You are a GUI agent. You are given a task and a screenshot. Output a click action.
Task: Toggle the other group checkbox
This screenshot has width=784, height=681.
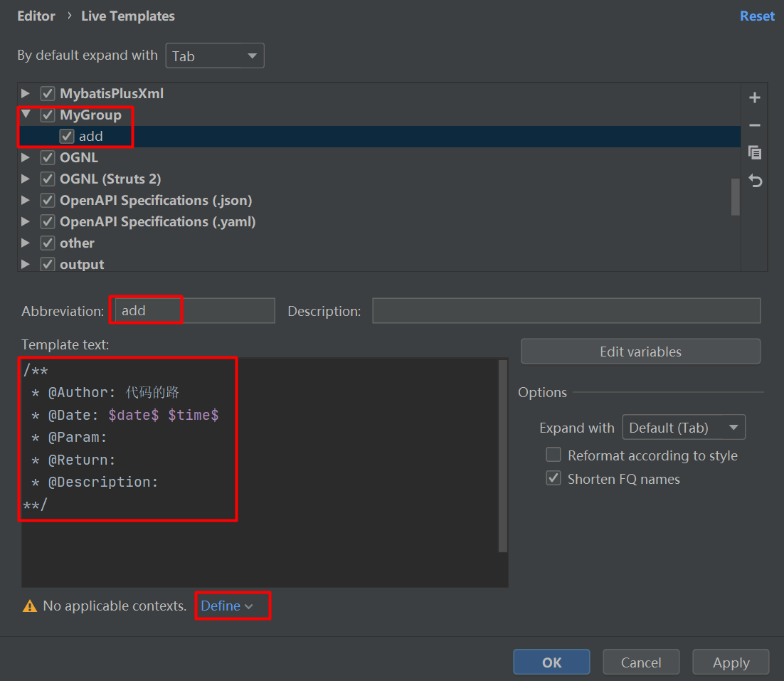(48, 243)
